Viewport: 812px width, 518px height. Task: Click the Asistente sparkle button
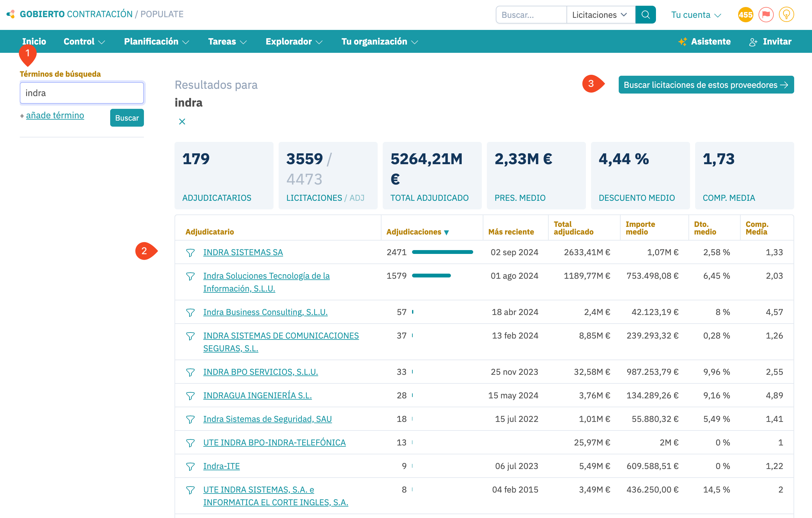tap(705, 41)
